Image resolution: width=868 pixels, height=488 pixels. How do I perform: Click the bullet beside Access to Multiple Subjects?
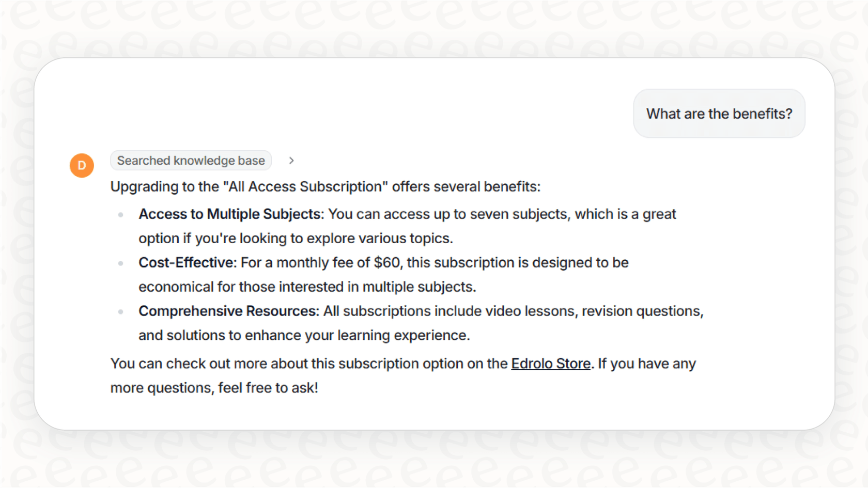(121, 214)
